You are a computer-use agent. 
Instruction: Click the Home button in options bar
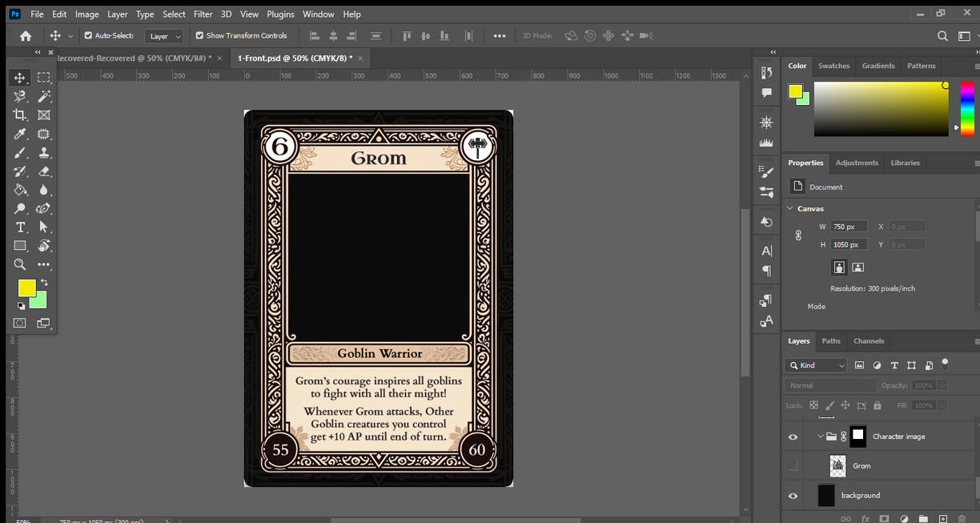(26, 36)
